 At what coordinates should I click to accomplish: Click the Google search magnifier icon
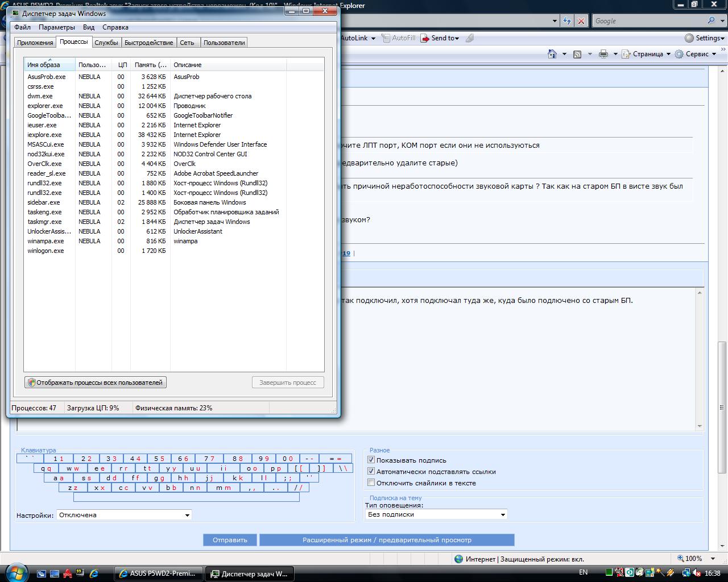point(711,20)
